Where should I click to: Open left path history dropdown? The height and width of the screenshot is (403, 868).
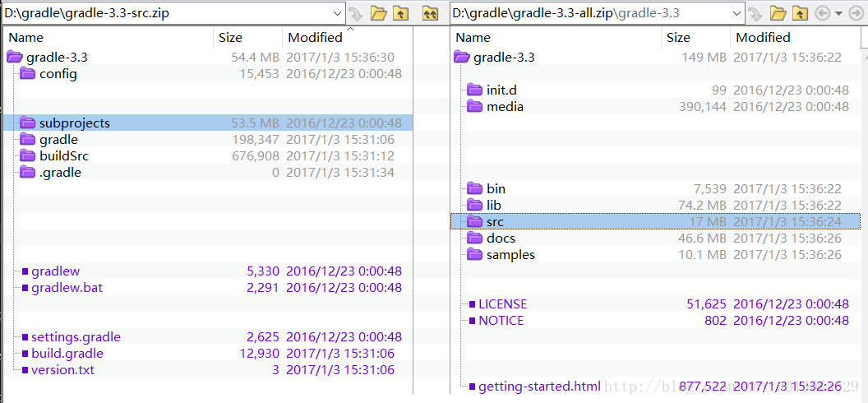pos(338,13)
